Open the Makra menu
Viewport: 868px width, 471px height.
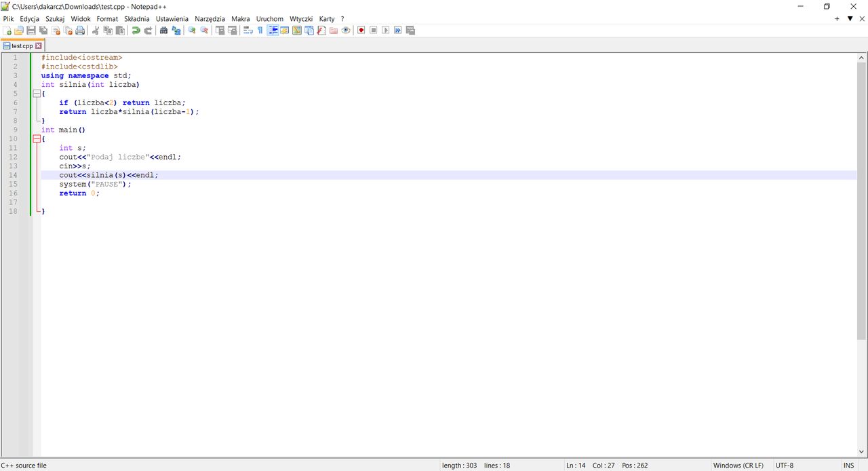click(x=241, y=19)
